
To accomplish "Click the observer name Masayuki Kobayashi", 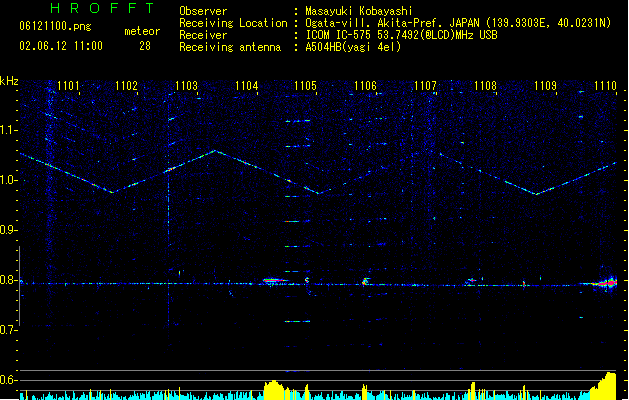I will click(x=359, y=11).
